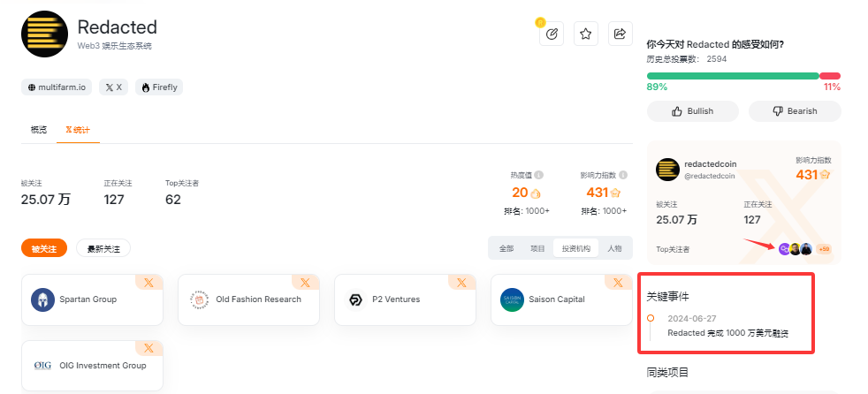Viewport: 868px width, 394px height.
Task: Open the OIG Investment Group card
Action: tap(92, 366)
